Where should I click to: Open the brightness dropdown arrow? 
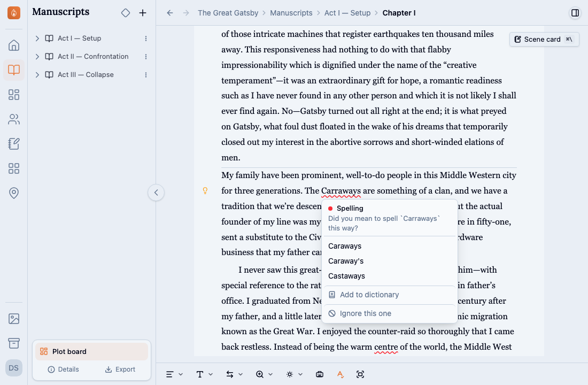pos(300,374)
